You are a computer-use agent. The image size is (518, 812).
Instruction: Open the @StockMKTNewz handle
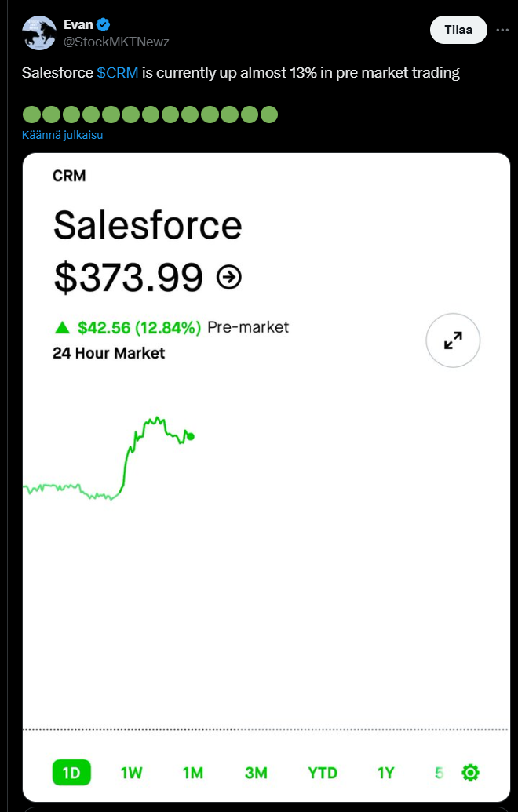(116, 42)
